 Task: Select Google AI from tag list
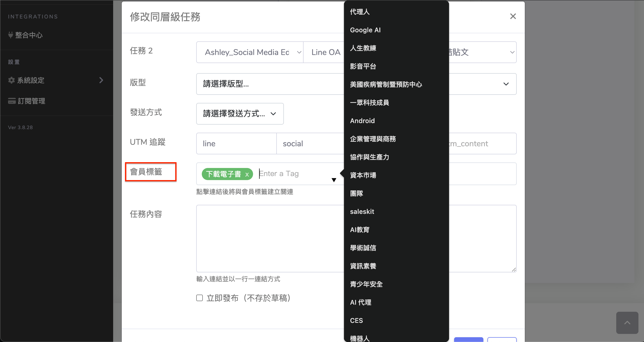pyautogui.click(x=365, y=30)
